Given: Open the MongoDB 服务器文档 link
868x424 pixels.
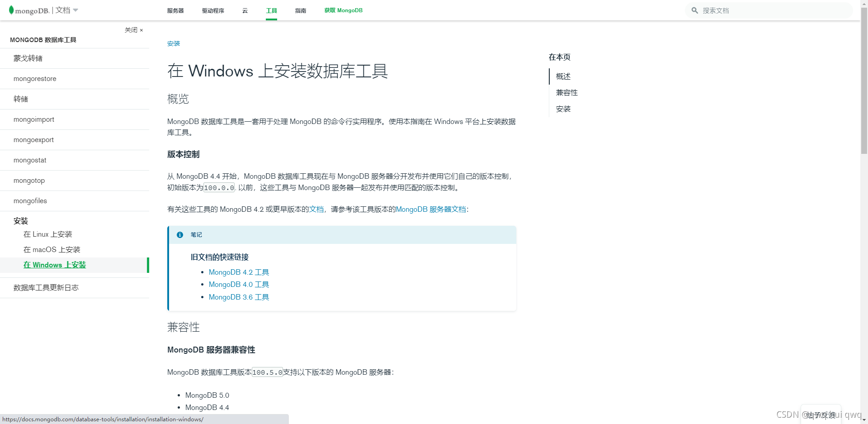Looking at the screenshot, I should click(x=431, y=210).
